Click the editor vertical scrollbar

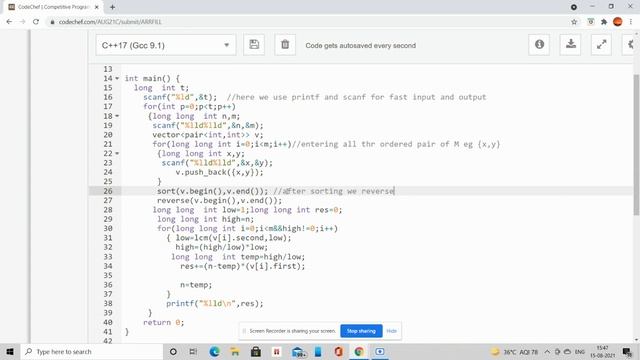(636, 145)
